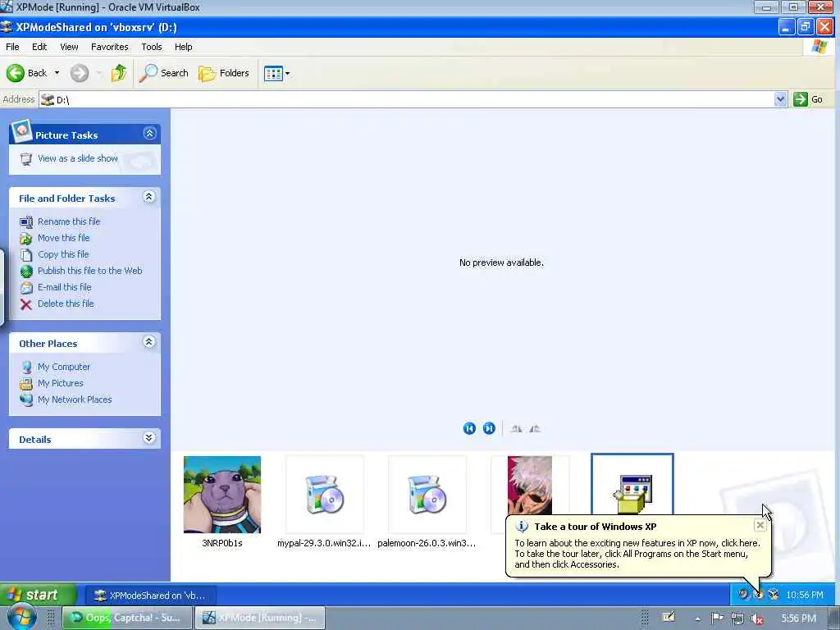Viewport: 840px width, 630px height.
Task: Open the Tools menu
Action: (x=152, y=47)
